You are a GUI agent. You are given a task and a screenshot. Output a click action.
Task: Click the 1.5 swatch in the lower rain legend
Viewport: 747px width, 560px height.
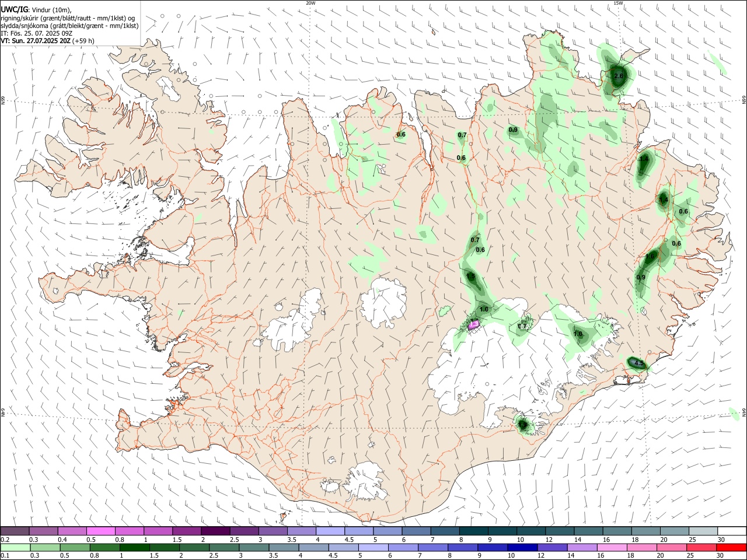164,547
